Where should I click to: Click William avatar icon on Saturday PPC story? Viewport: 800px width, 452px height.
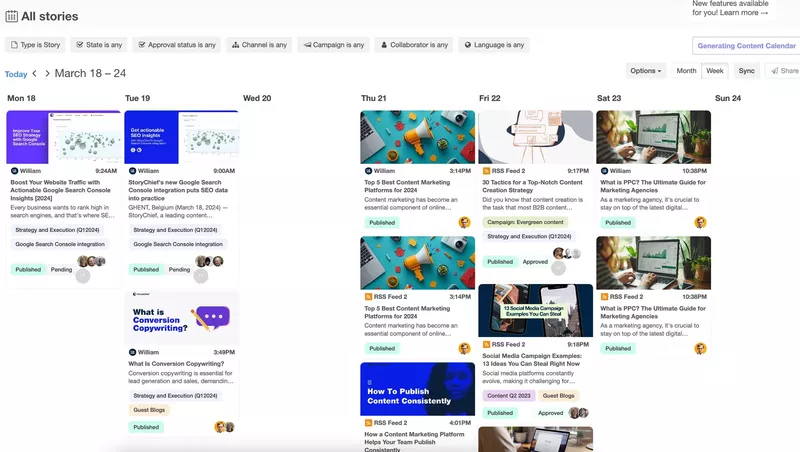(x=604, y=171)
